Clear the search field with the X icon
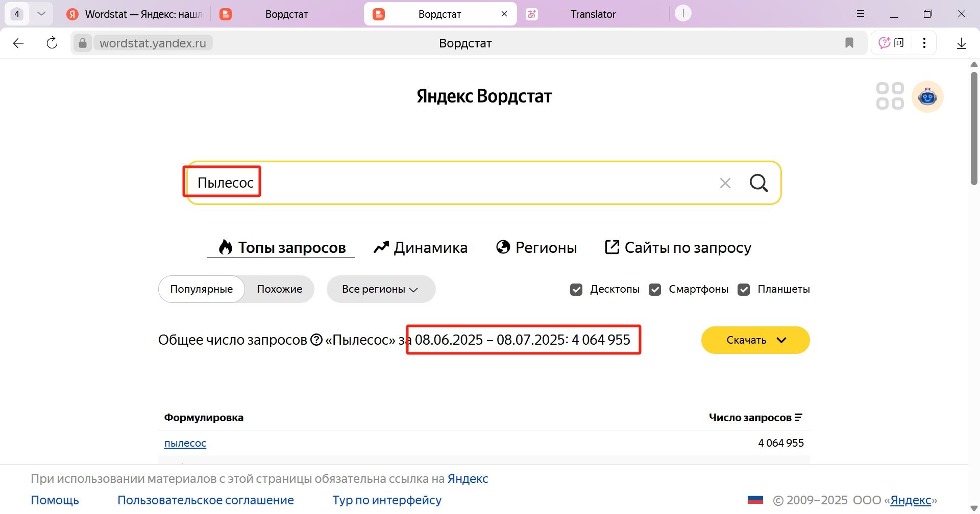Screen dimensions: 980x514 click(x=725, y=183)
